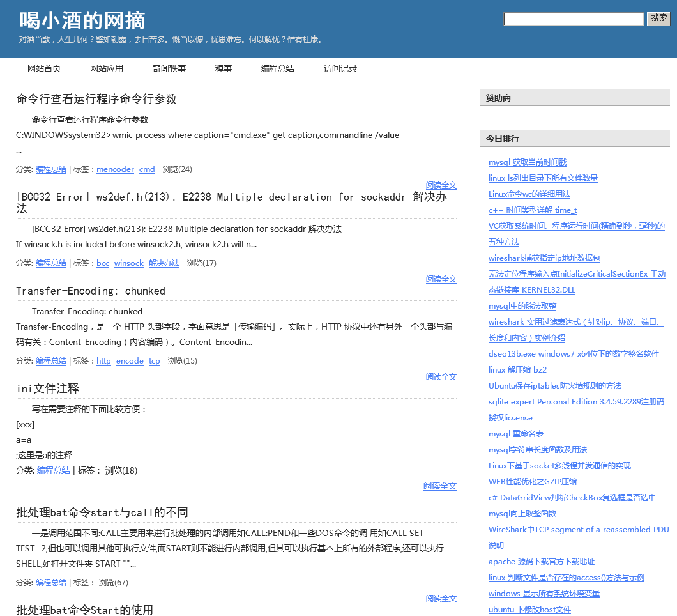
Task: Open ranking link mysql 获取当前时间戳
Action: pos(527,162)
